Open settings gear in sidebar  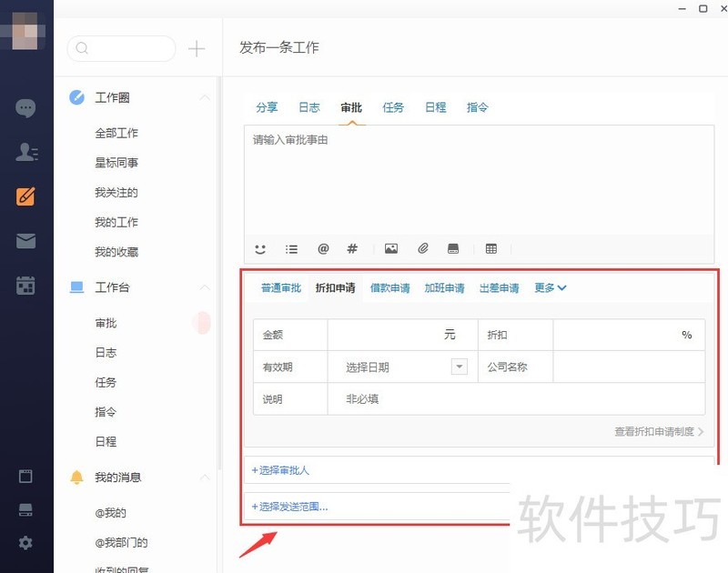25,543
